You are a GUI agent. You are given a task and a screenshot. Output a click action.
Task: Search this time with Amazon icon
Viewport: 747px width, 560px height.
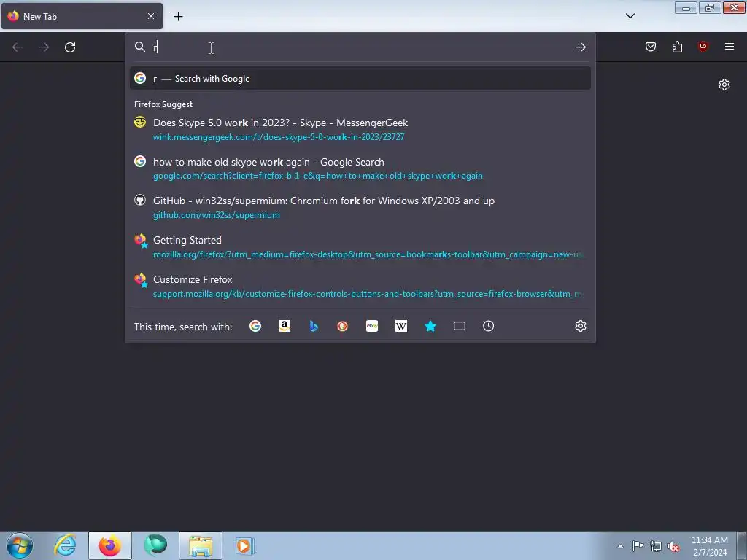(285, 326)
